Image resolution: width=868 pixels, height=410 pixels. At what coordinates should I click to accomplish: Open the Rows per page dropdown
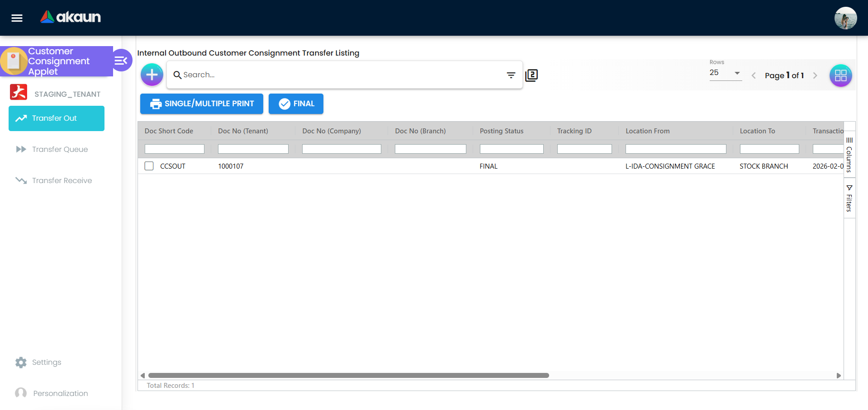[725, 73]
